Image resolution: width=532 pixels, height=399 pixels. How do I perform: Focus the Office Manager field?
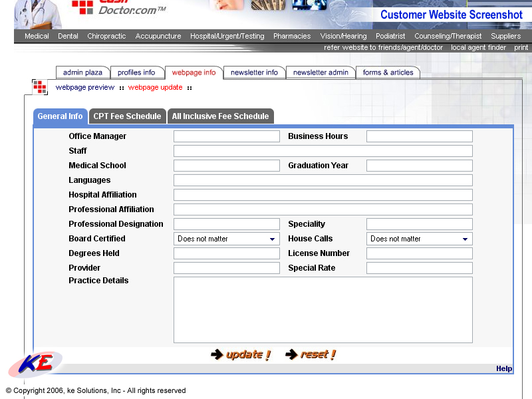point(227,136)
